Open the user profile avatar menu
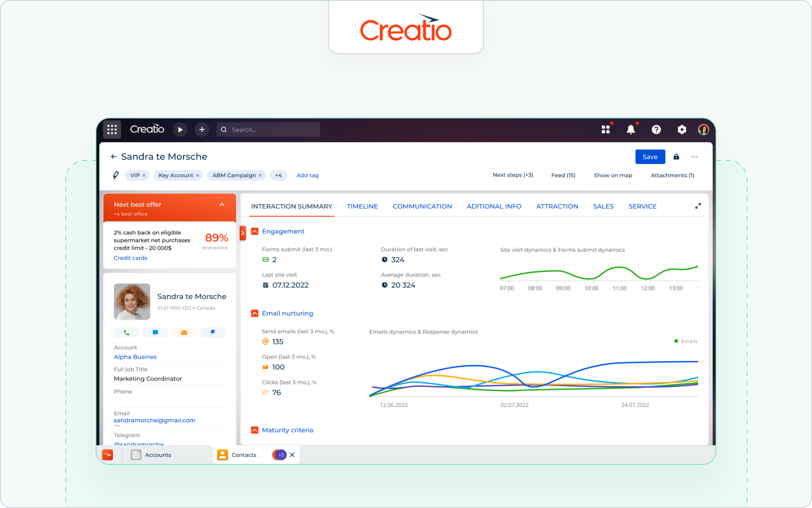Image resolution: width=812 pixels, height=508 pixels. click(703, 130)
